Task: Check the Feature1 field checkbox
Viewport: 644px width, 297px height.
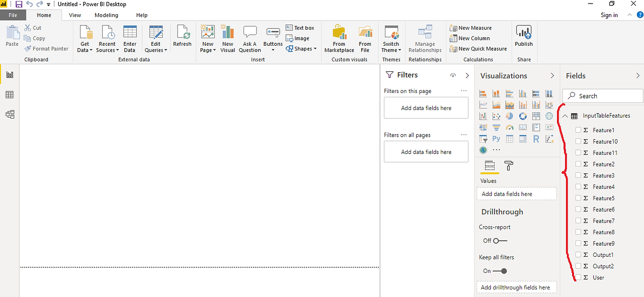Action: click(x=578, y=130)
